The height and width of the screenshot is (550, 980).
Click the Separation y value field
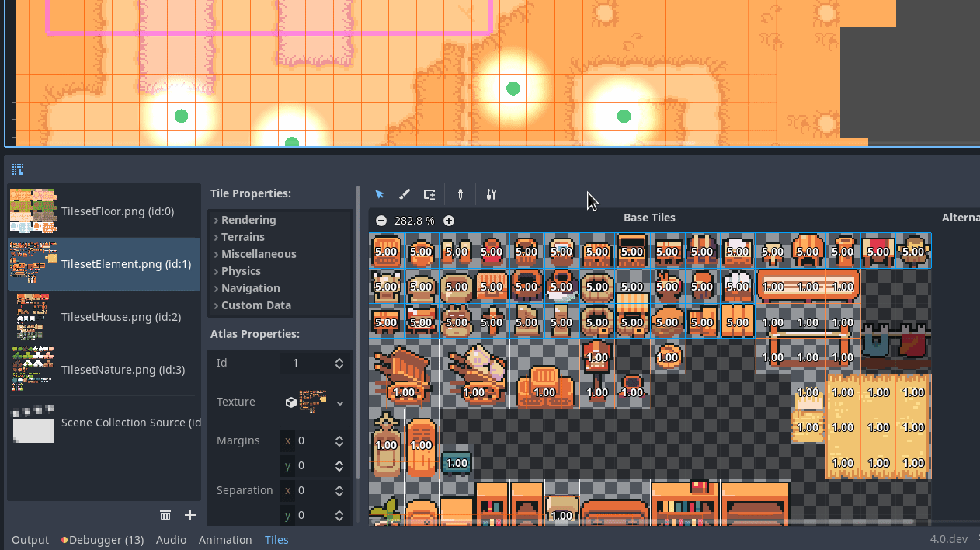[314, 515]
